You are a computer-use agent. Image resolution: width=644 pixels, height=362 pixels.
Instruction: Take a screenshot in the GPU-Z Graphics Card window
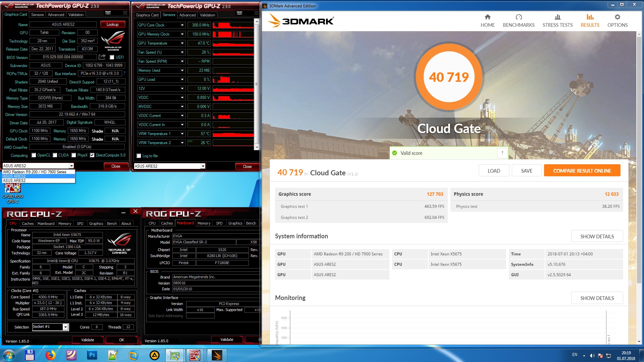tap(108, 13)
